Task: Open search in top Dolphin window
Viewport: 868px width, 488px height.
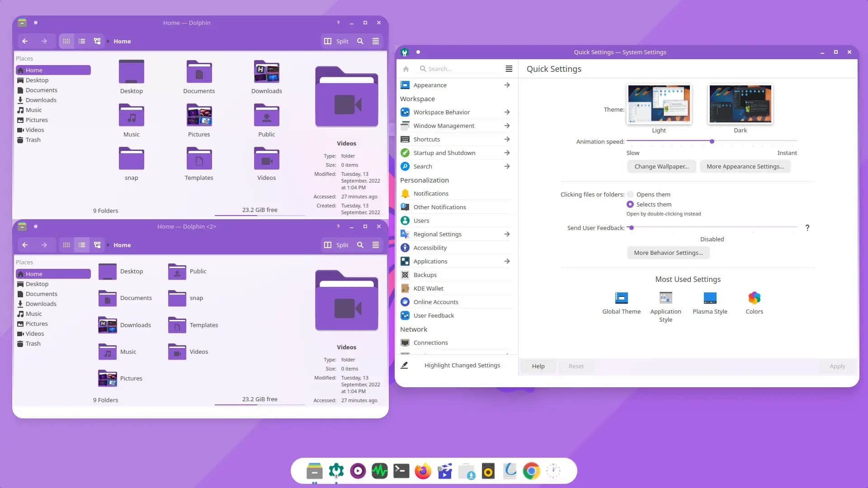Action: (x=360, y=41)
